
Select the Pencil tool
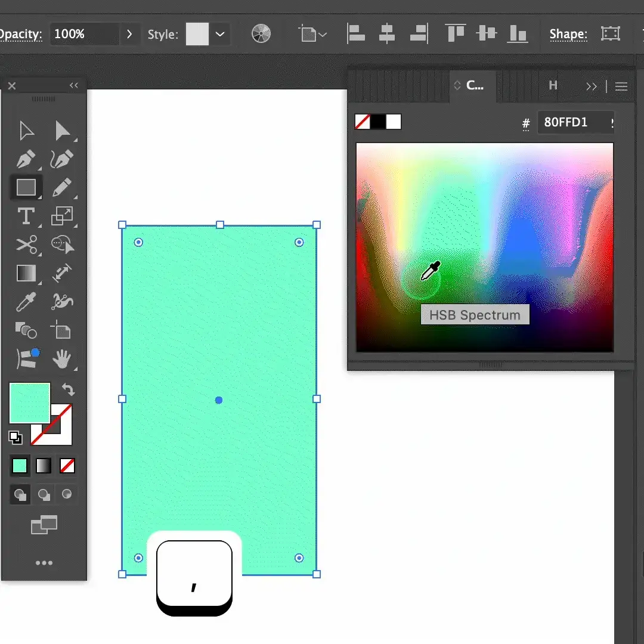pyautogui.click(x=63, y=187)
